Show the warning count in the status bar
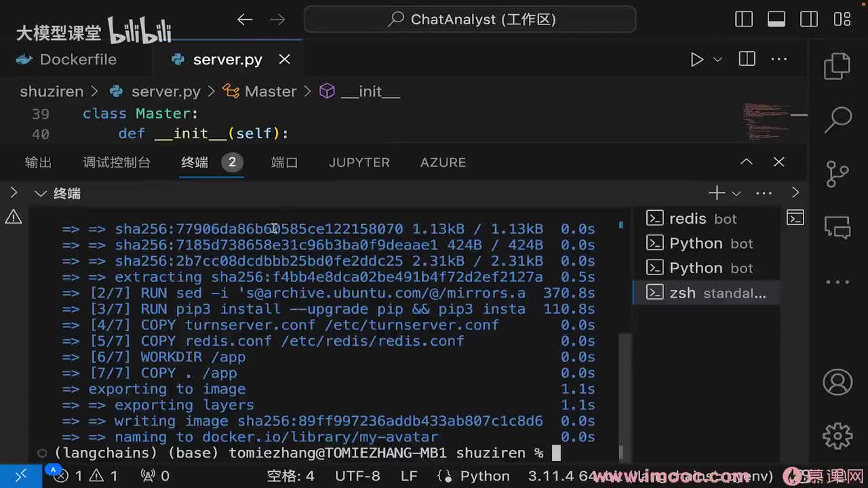This screenshot has width=868, height=488. click(104, 476)
